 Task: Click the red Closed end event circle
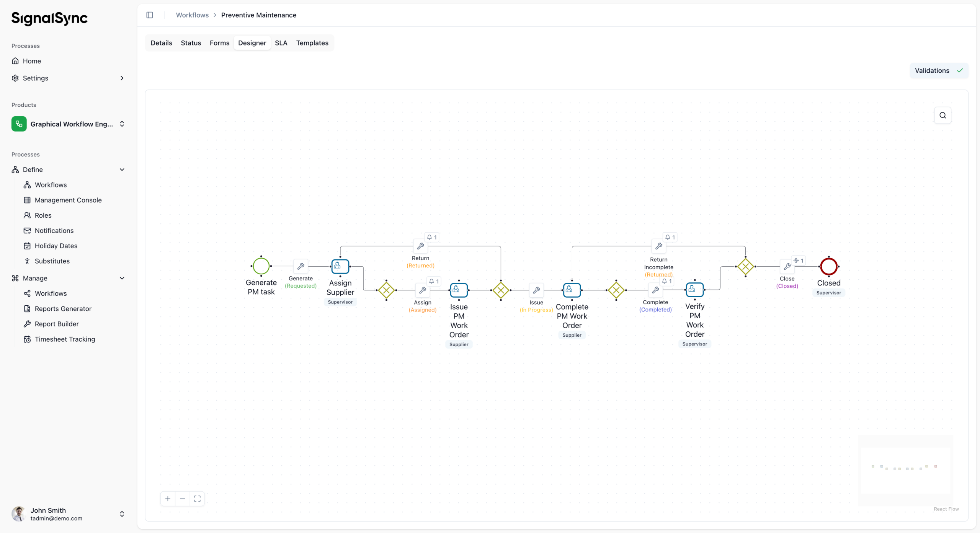click(x=828, y=266)
